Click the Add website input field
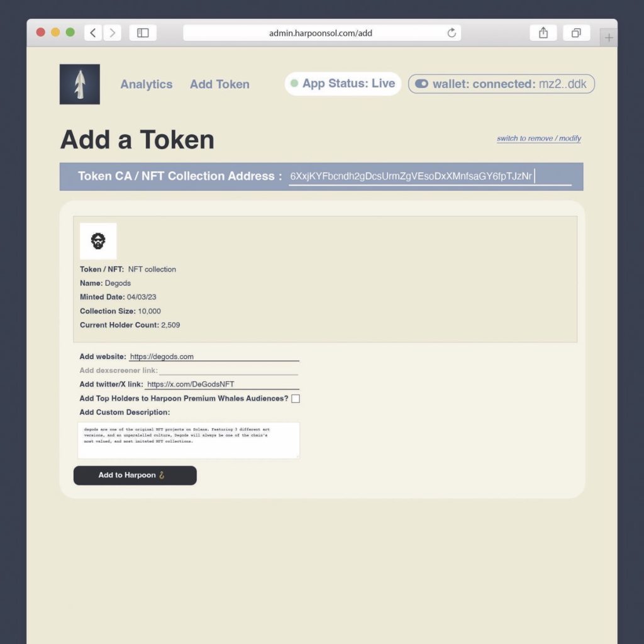 click(x=214, y=357)
